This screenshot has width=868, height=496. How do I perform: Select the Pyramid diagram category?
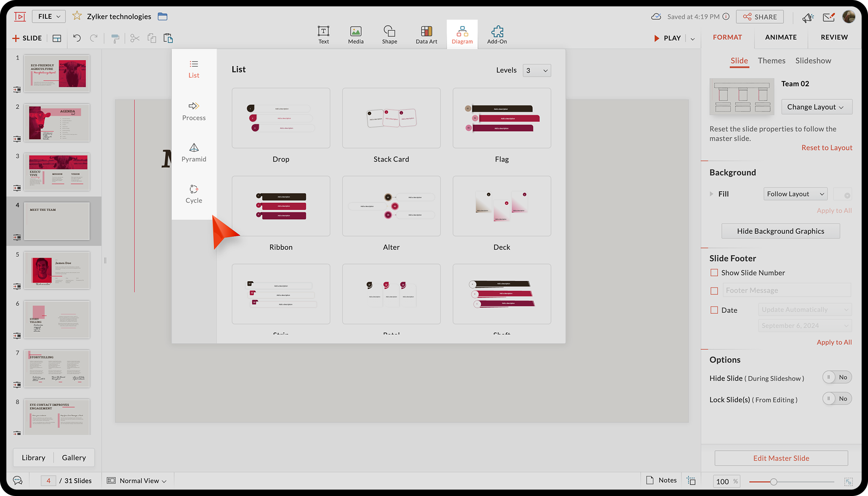coord(194,152)
